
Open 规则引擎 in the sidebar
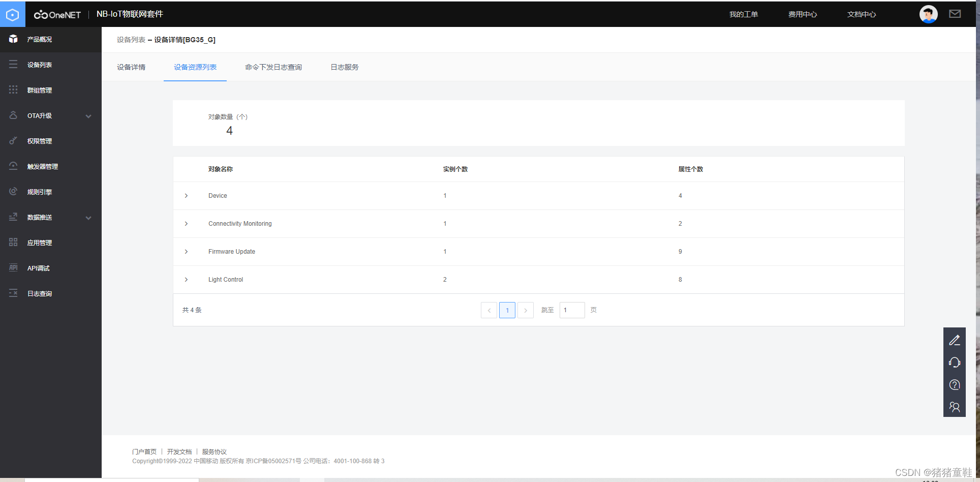tap(40, 192)
